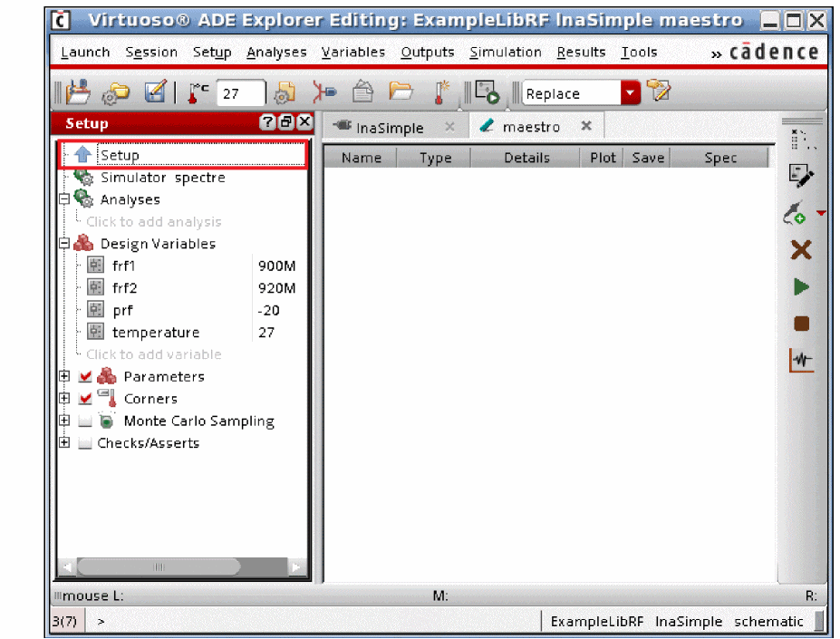The width and height of the screenshot is (840, 639).
Task: Click the save setup state toolbar icon
Action: (x=78, y=92)
